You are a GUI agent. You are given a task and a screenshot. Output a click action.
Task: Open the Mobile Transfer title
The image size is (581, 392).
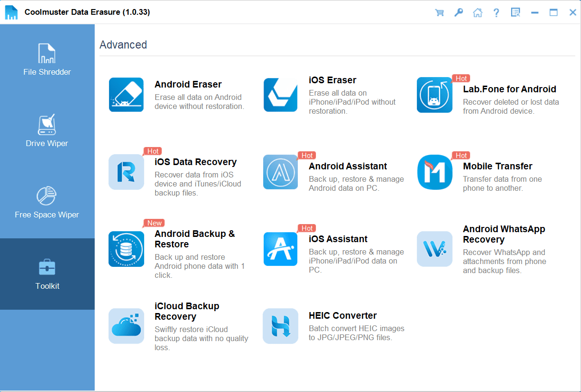498,166
